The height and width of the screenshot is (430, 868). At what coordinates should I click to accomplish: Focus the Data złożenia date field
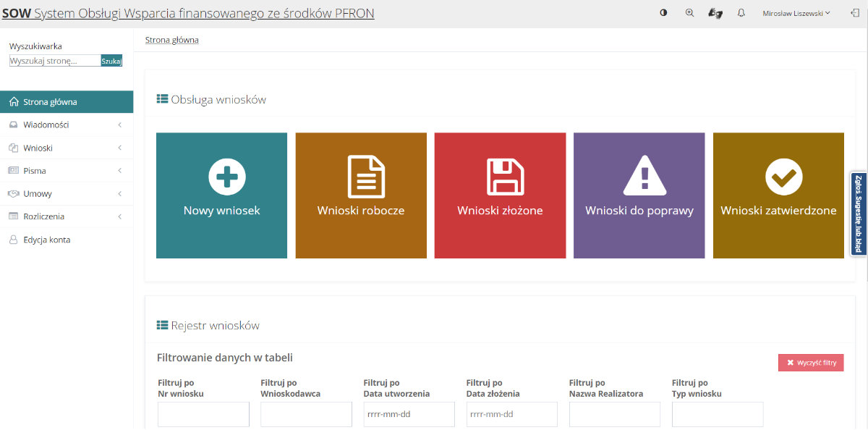[x=512, y=414]
